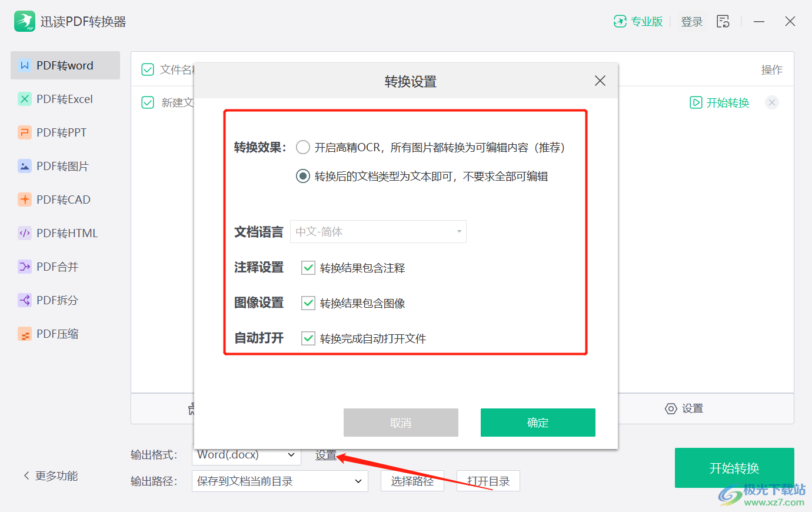Click the PDF转PPT sidebar icon
The width and height of the screenshot is (812, 512).
(25, 132)
